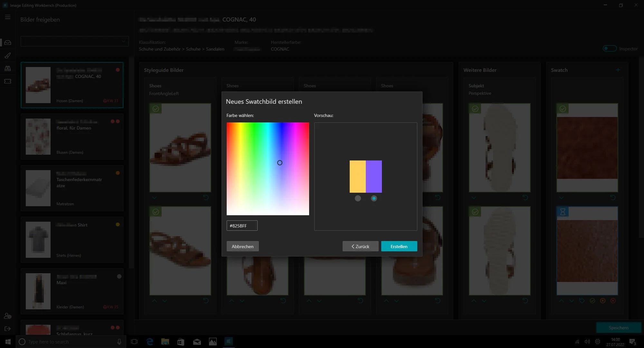Click the Abbrechen button

coord(242,247)
